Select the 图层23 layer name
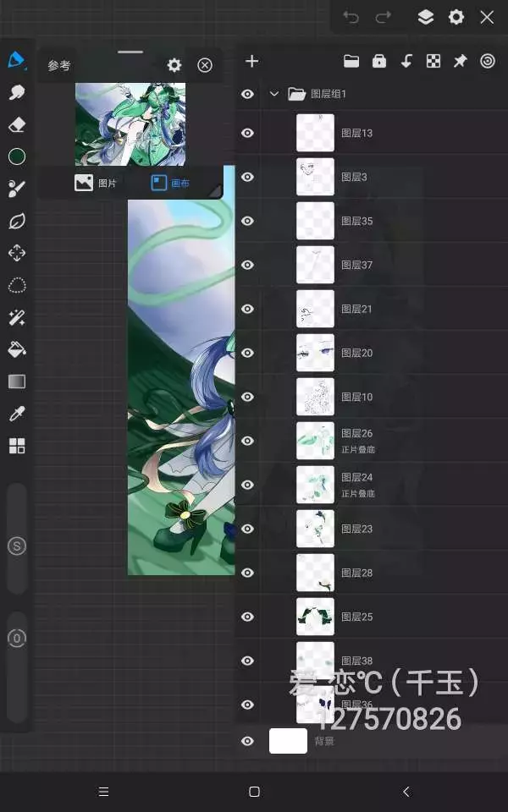This screenshot has height=812, width=508. point(356,529)
